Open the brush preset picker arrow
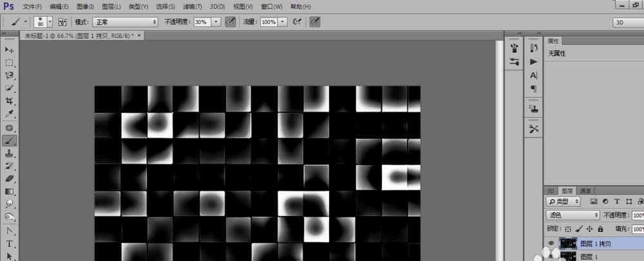Image resolution: width=644 pixels, height=261 pixels. pos(50,21)
